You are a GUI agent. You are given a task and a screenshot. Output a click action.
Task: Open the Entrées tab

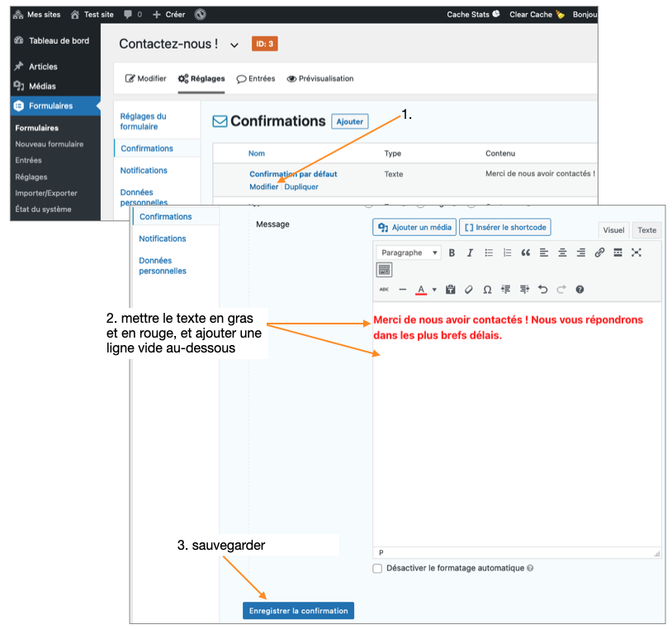tap(256, 79)
